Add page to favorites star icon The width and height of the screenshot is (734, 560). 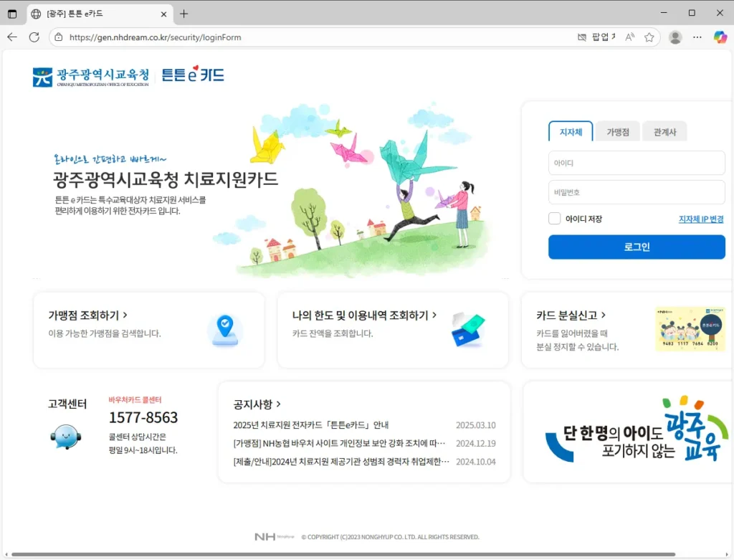point(649,37)
